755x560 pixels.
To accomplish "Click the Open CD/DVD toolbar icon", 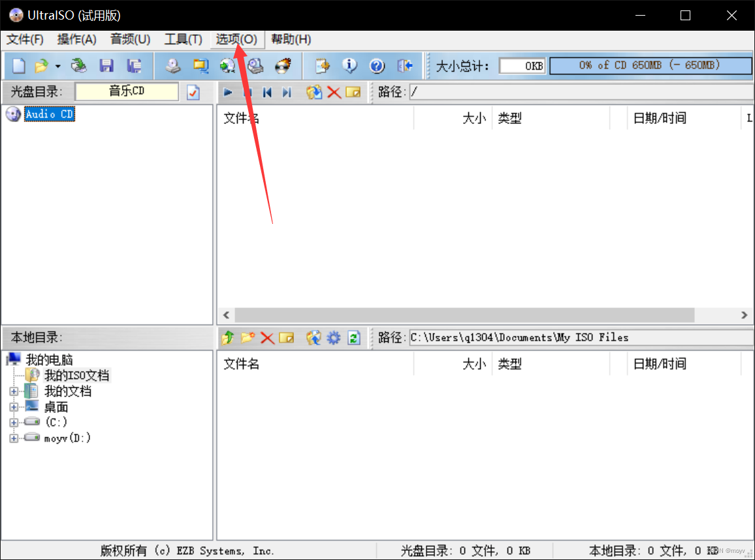I will [x=78, y=65].
